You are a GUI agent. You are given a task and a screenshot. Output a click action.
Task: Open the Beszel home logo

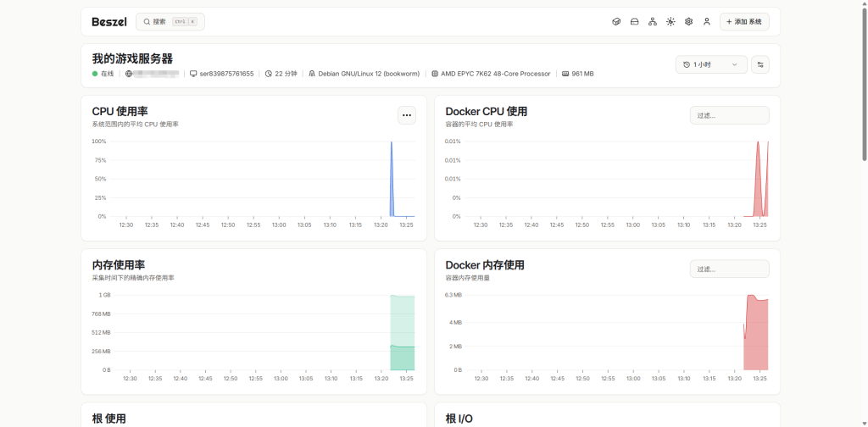(x=109, y=21)
